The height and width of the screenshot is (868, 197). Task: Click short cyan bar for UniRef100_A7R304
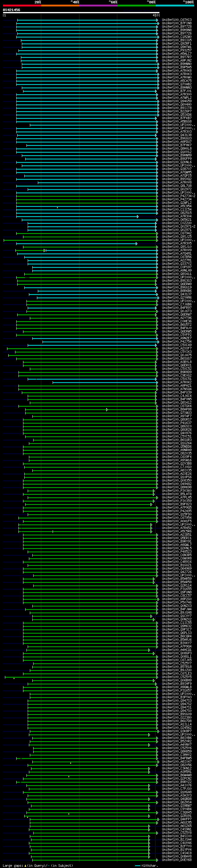77,216
